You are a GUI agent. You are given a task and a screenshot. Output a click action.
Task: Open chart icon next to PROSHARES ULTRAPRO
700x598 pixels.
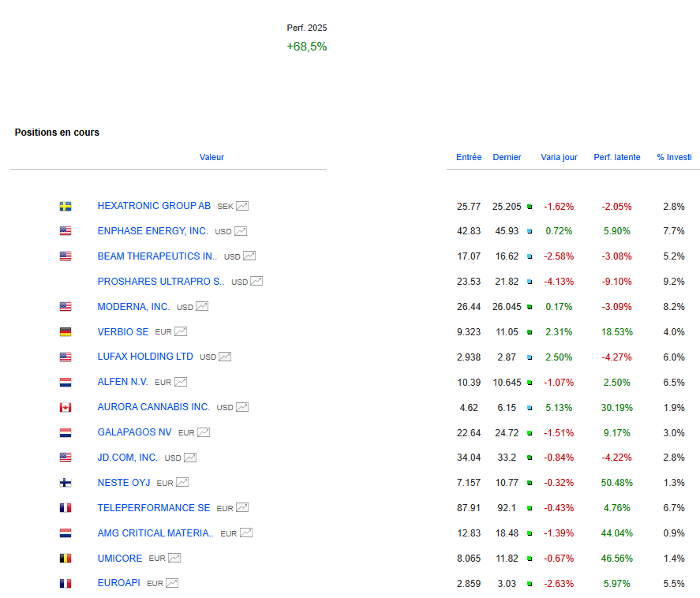(256, 282)
